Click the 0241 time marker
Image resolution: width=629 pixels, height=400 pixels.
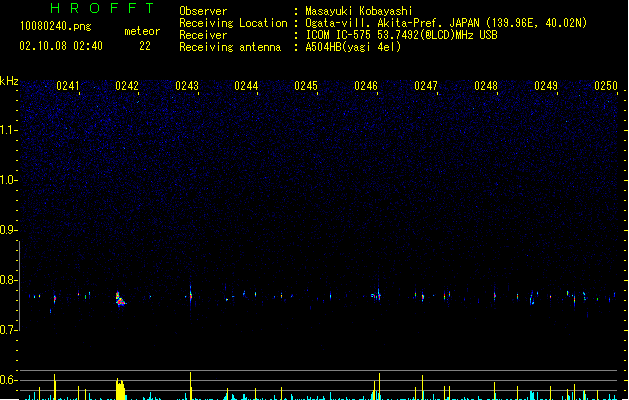pyautogui.click(x=67, y=86)
